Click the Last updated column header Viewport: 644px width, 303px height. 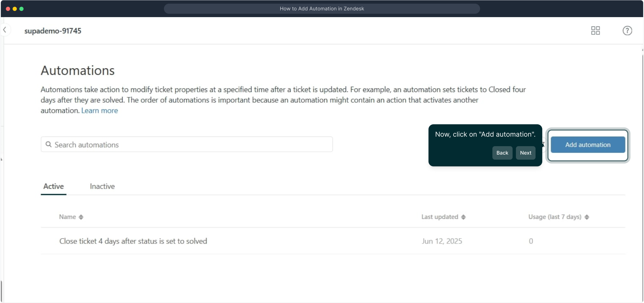coord(440,217)
